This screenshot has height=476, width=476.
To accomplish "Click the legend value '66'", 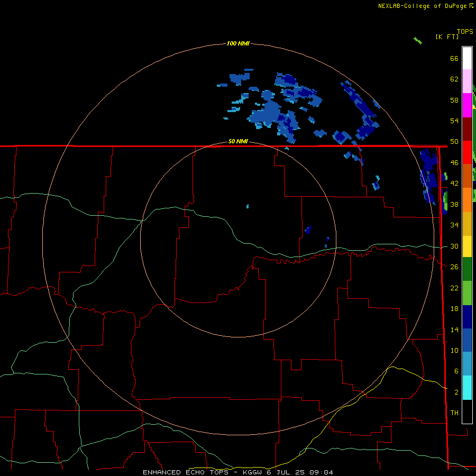I will pos(454,58).
